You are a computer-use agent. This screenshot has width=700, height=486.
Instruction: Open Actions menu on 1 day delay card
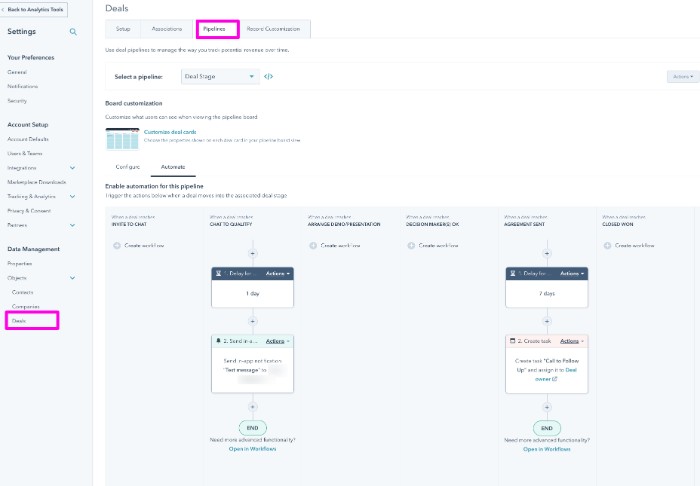pos(278,273)
